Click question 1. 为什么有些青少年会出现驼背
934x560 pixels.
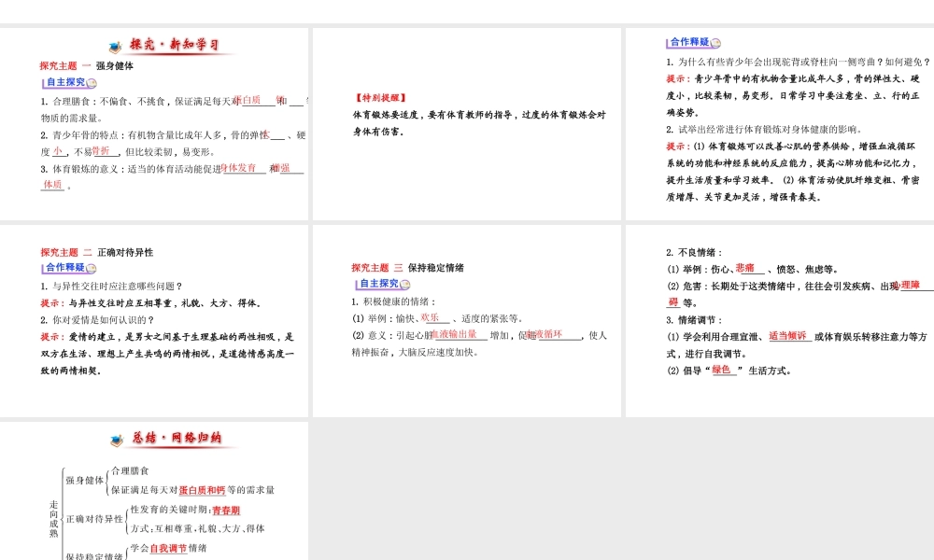coord(799,62)
